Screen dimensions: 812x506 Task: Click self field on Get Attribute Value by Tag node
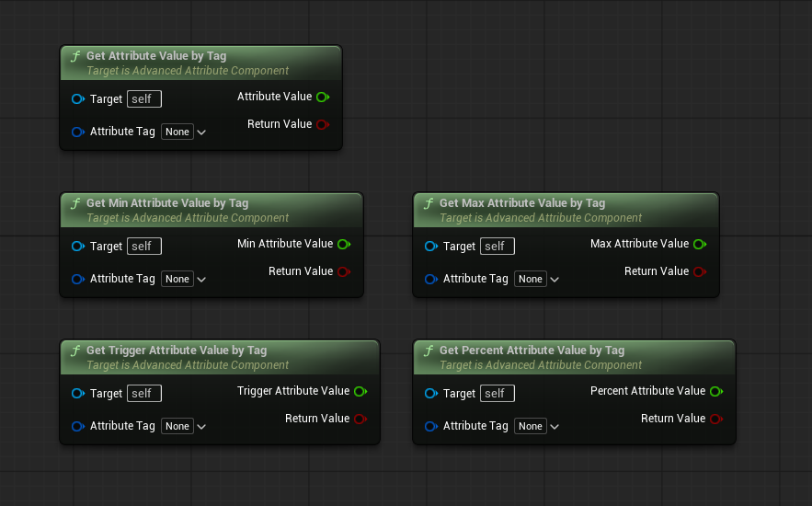[x=144, y=99]
